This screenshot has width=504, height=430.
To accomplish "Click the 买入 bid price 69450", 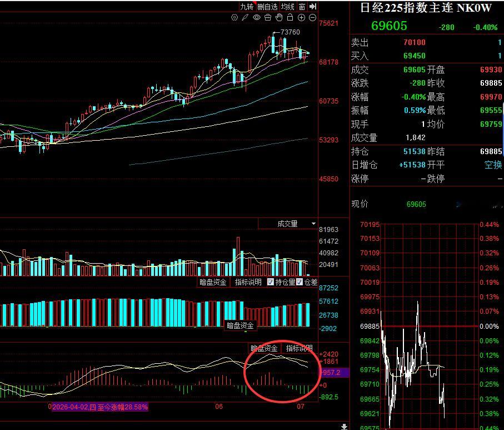I will [x=415, y=56].
